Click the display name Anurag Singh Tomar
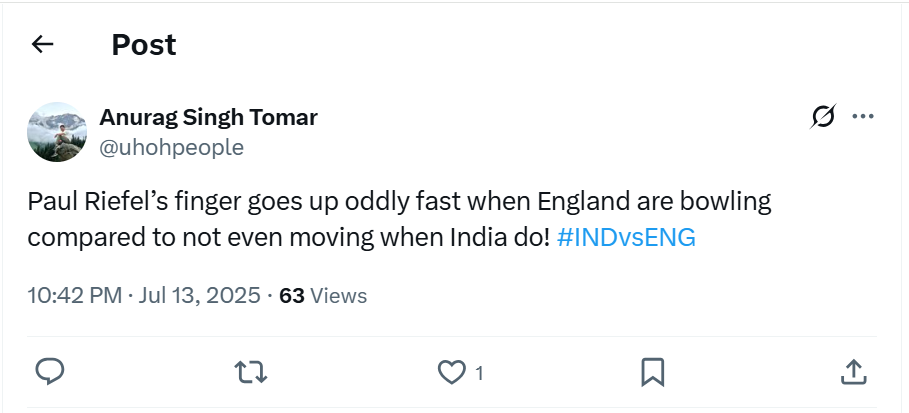The height and width of the screenshot is (413, 909). [x=208, y=117]
